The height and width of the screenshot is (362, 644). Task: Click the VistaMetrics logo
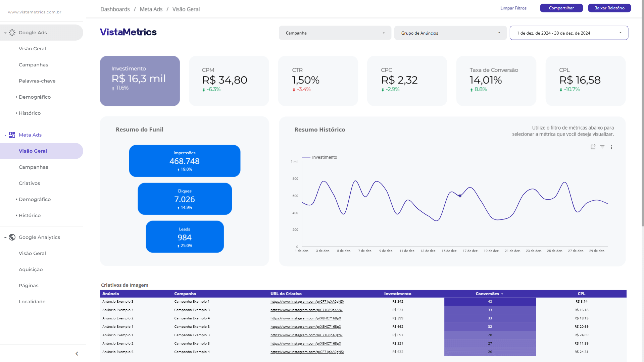(x=128, y=32)
